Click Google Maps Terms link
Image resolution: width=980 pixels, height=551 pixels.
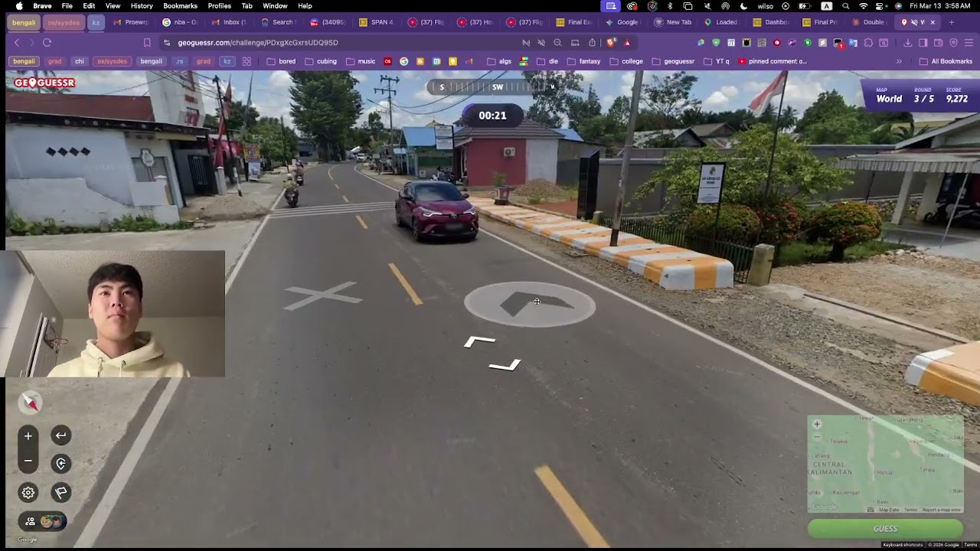coord(971,545)
